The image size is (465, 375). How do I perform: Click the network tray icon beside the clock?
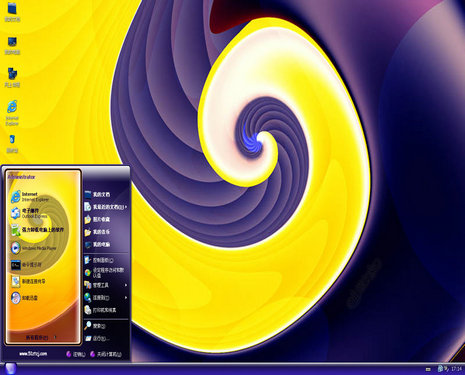tap(440, 369)
